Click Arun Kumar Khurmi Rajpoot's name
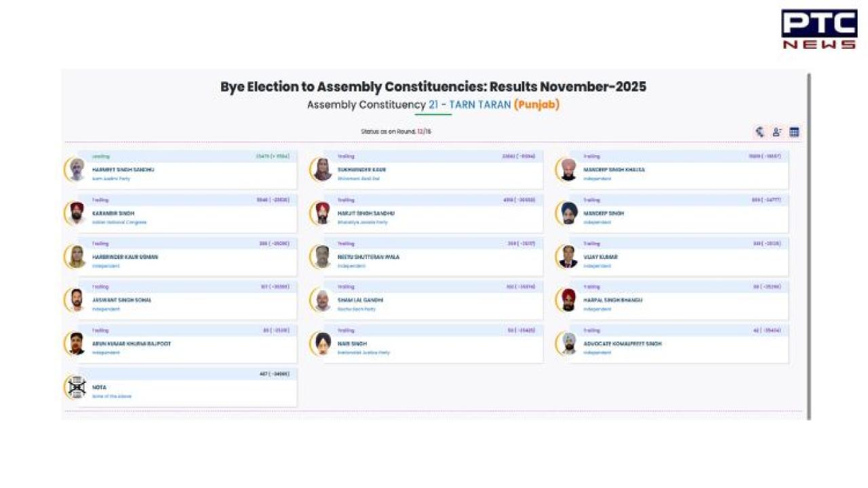868x488 pixels. [132, 344]
